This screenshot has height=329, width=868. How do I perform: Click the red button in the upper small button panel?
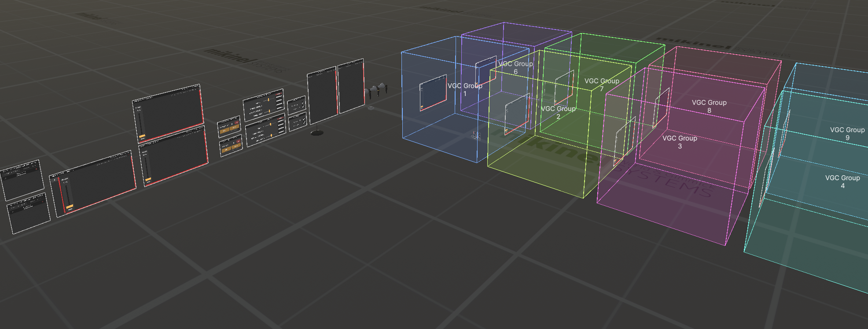pyautogui.click(x=237, y=122)
